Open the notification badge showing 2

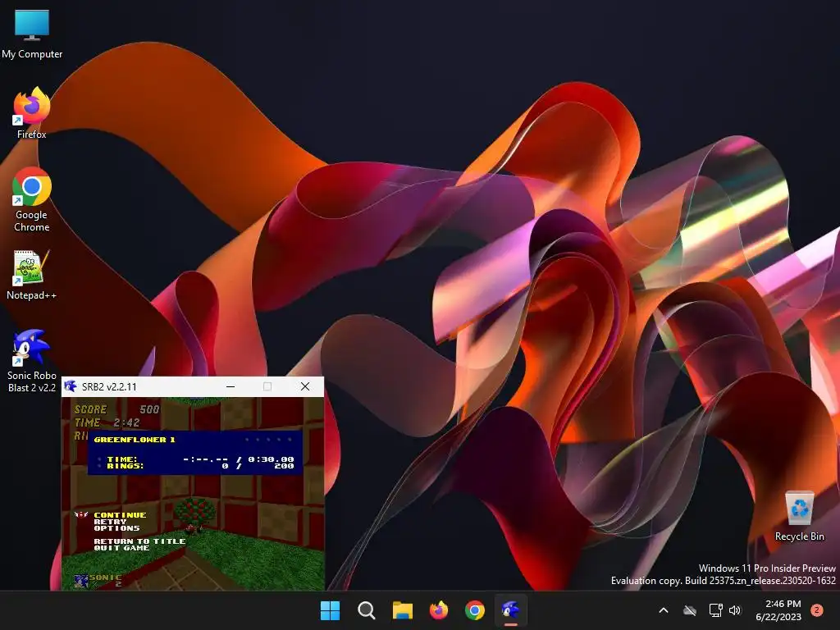click(x=817, y=609)
